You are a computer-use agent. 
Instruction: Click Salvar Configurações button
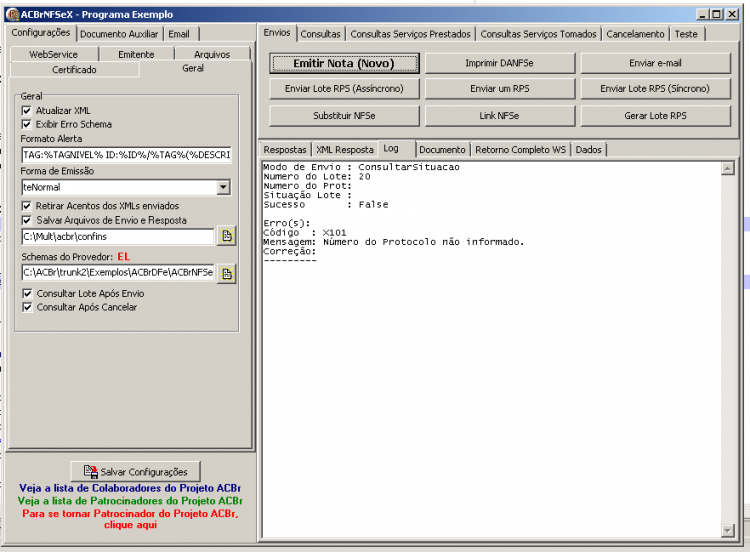point(135,472)
